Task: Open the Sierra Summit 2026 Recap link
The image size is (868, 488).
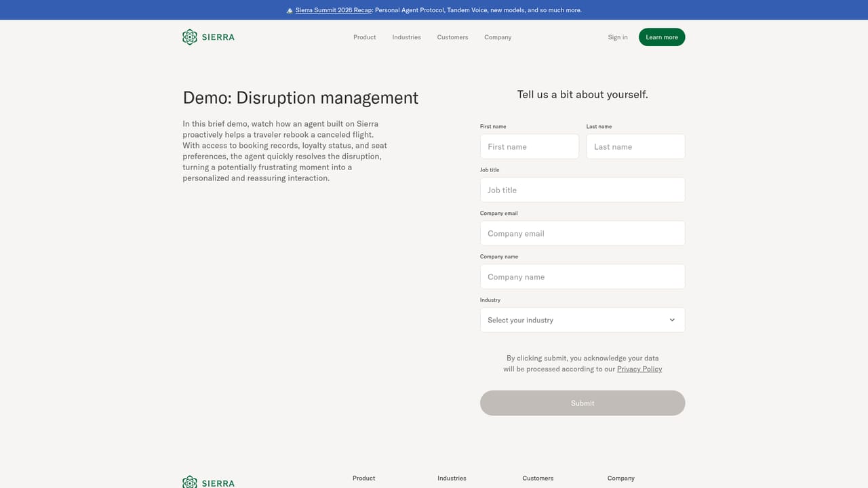Action: point(334,10)
